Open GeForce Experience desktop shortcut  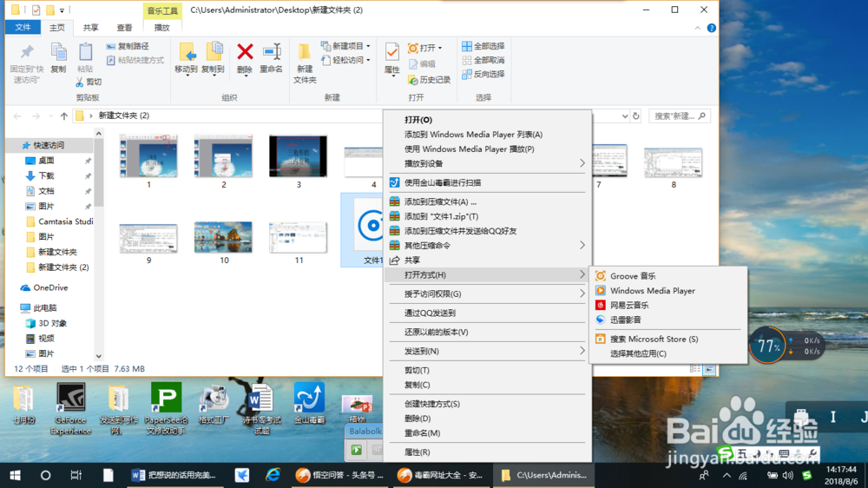pos(71,408)
